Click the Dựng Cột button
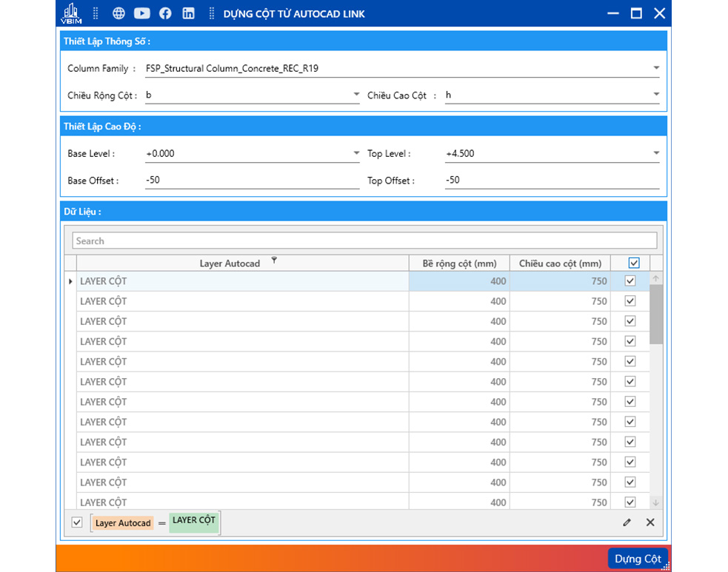The image size is (728, 572). click(x=638, y=559)
